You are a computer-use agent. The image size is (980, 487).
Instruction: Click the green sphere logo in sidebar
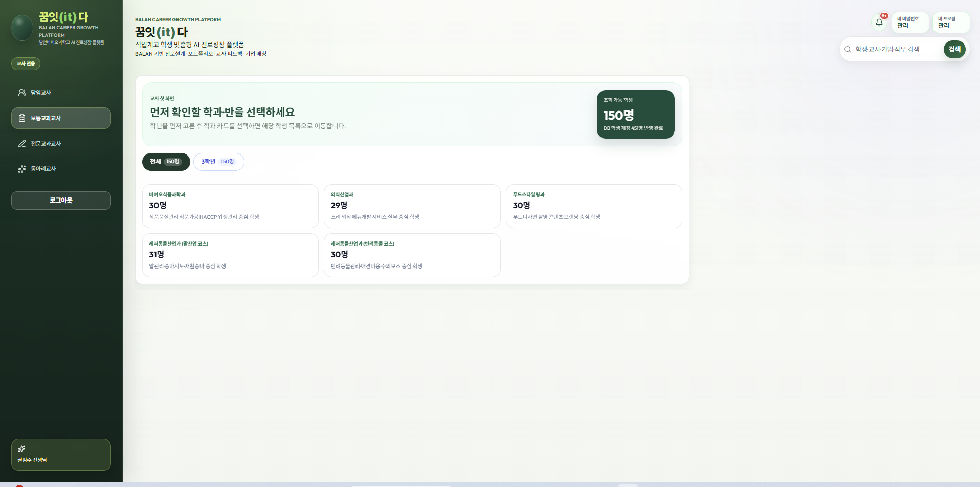click(22, 28)
